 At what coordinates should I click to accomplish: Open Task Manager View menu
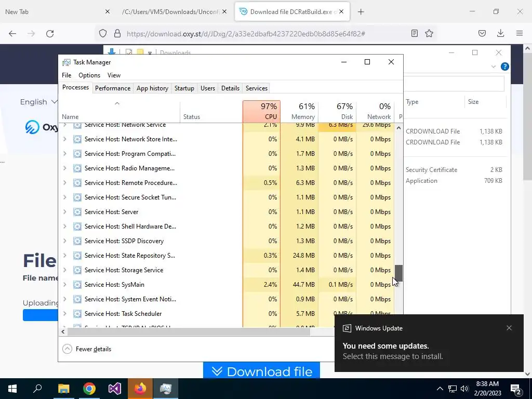pos(114,75)
